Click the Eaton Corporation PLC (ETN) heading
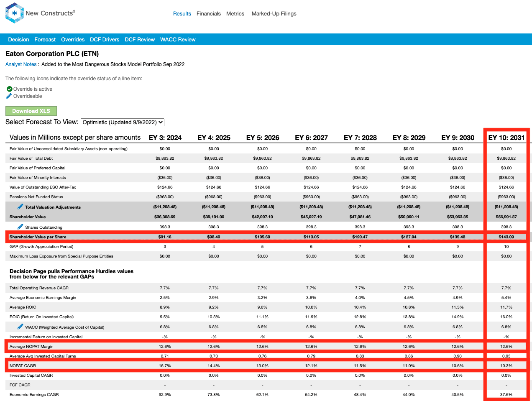The image size is (532, 401). pyautogui.click(x=52, y=54)
